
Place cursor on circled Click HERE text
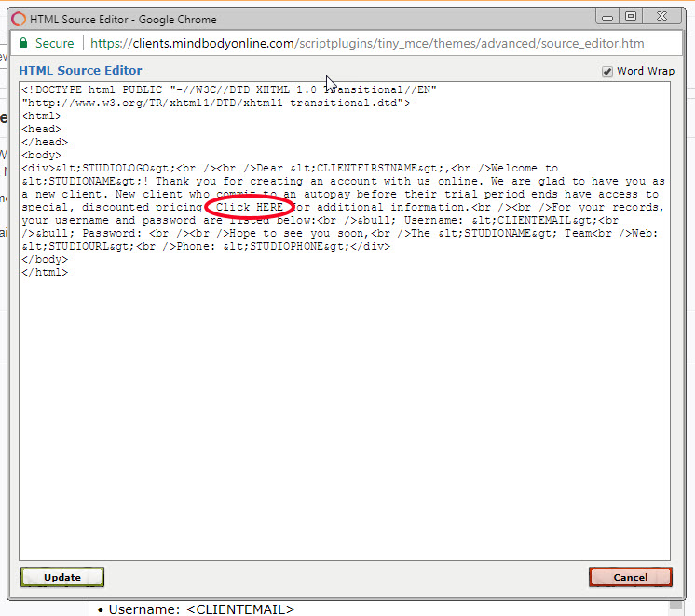(250, 207)
